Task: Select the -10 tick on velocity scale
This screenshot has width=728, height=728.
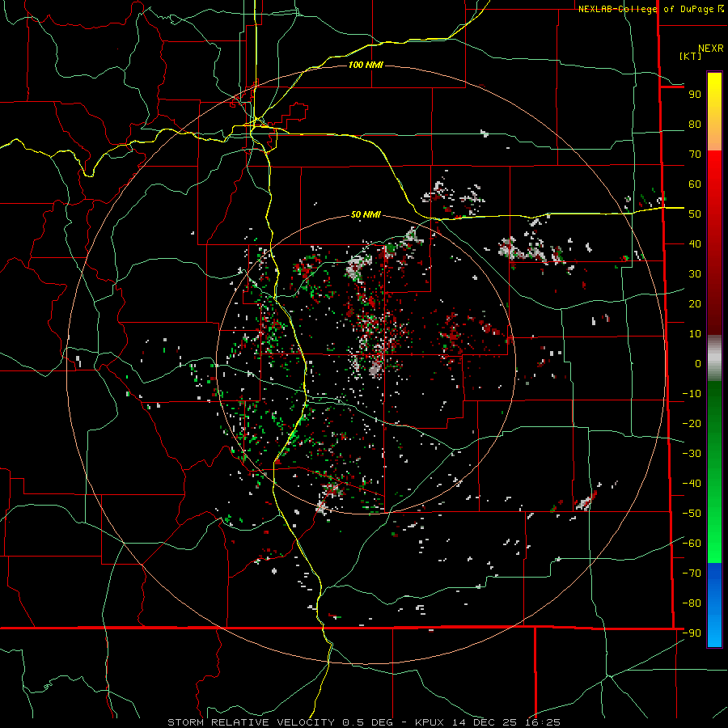Action: (x=692, y=394)
